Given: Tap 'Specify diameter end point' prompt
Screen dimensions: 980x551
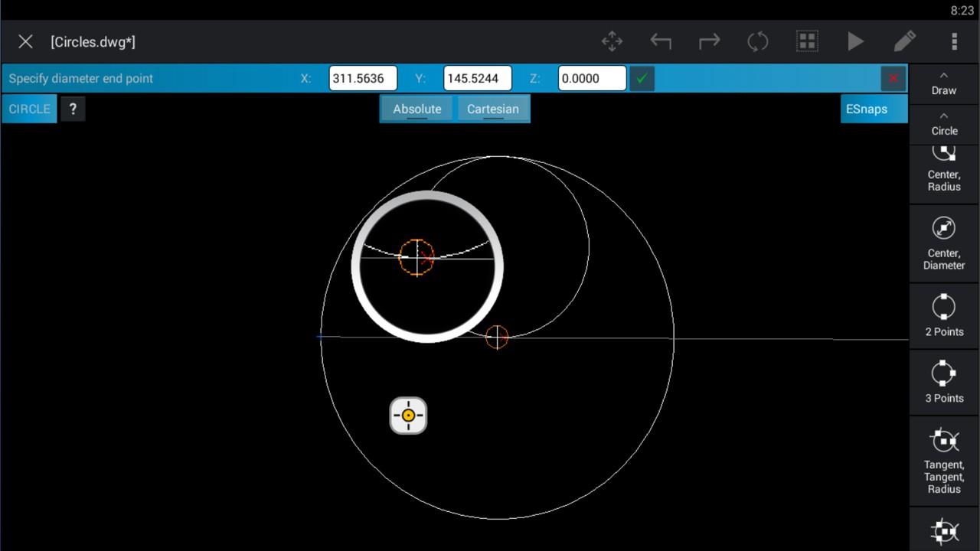Looking at the screenshot, I should point(81,78).
